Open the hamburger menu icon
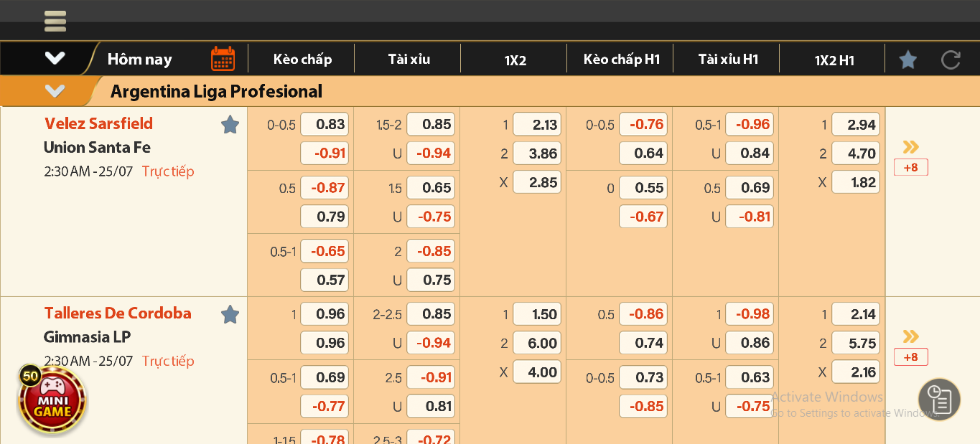980x444 pixels. pyautogui.click(x=55, y=21)
